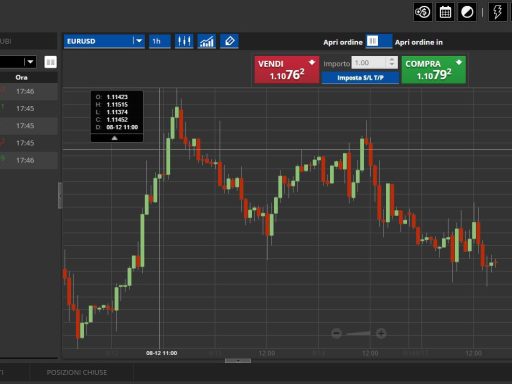Click the lightning bolt quick-trade icon
This screenshot has height=384, width=512.
click(497, 12)
